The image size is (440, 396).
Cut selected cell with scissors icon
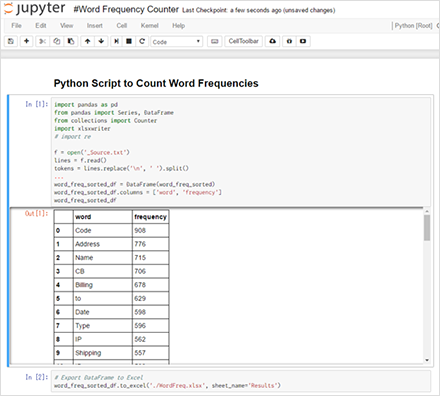[x=42, y=41]
